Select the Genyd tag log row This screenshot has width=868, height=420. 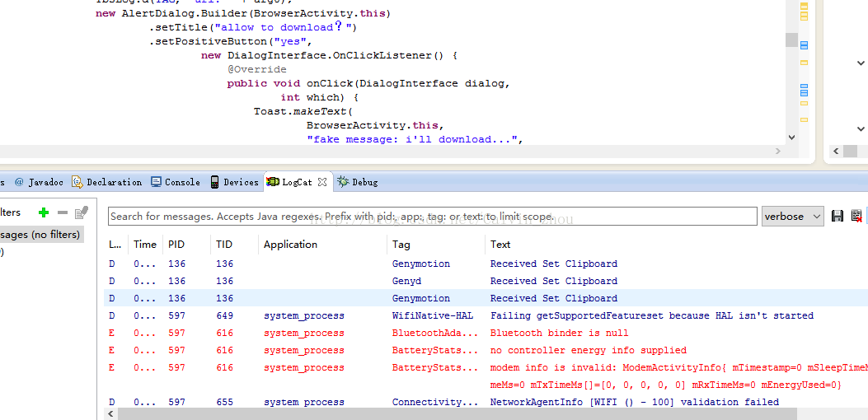tap(486, 281)
